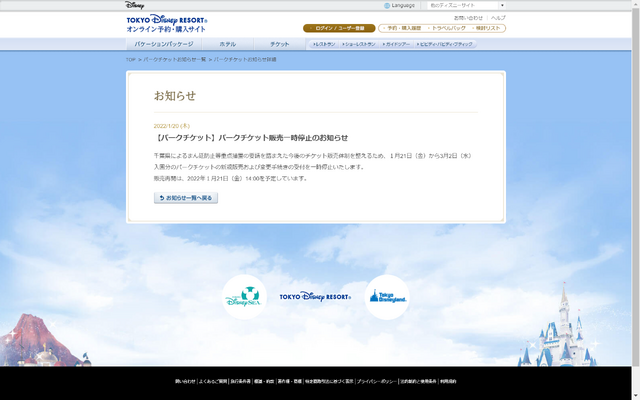Click the お問い合わせ link in header
Image resolution: width=640 pixels, height=400 pixels.
[x=468, y=18]
